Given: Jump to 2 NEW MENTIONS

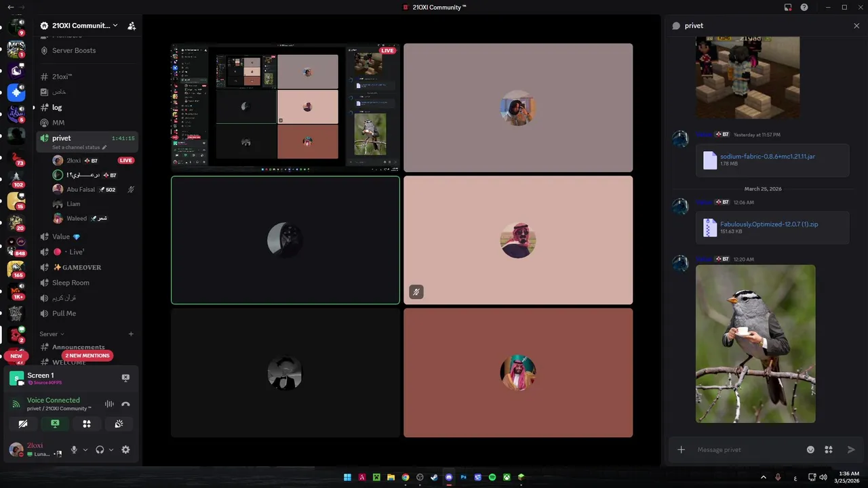Looking at the screenshot, I should [87, 356].
